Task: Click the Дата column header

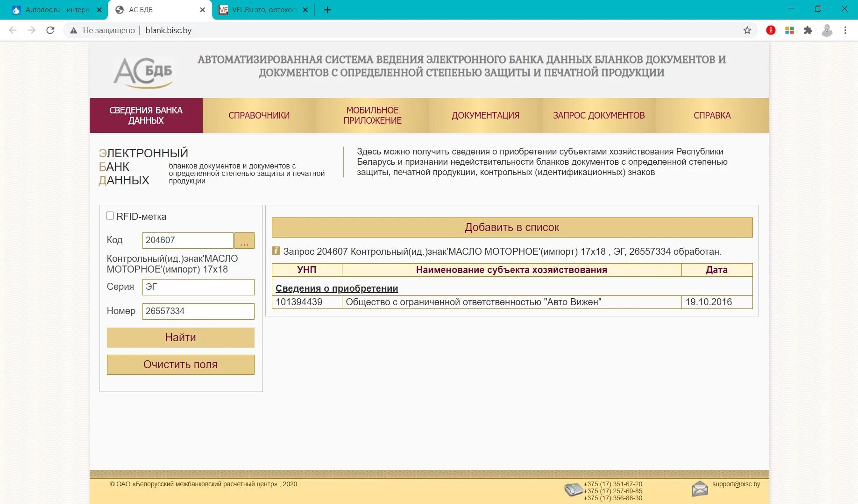Action: pyautogui.click(x=717, y=270)
